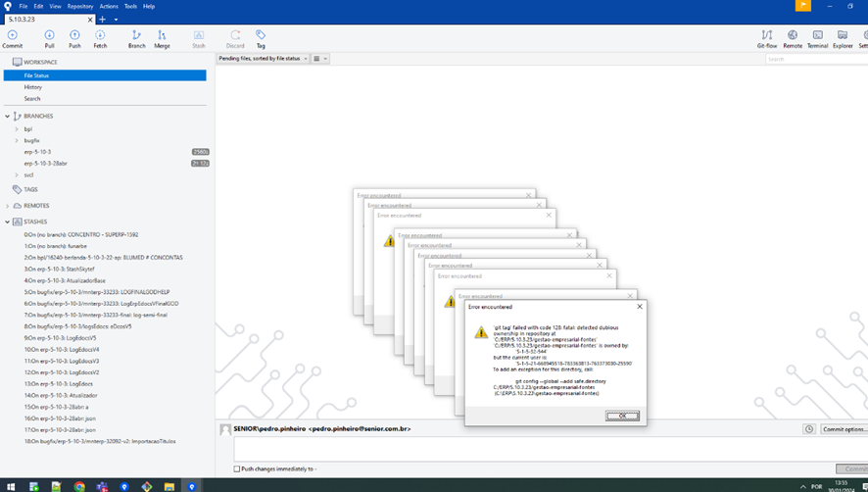Open a new tab with plus icon
The image size is (868, 492).
[x=102, y=20]
